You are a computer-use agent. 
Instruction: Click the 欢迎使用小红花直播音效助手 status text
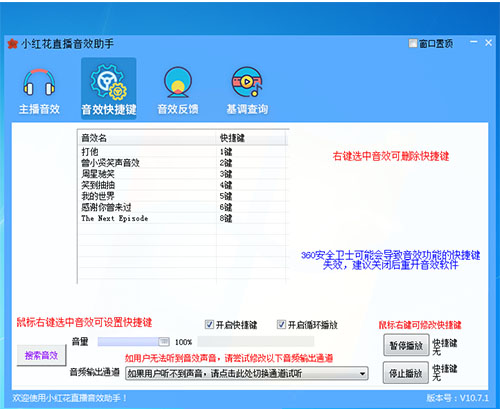[x=69, y=398]
